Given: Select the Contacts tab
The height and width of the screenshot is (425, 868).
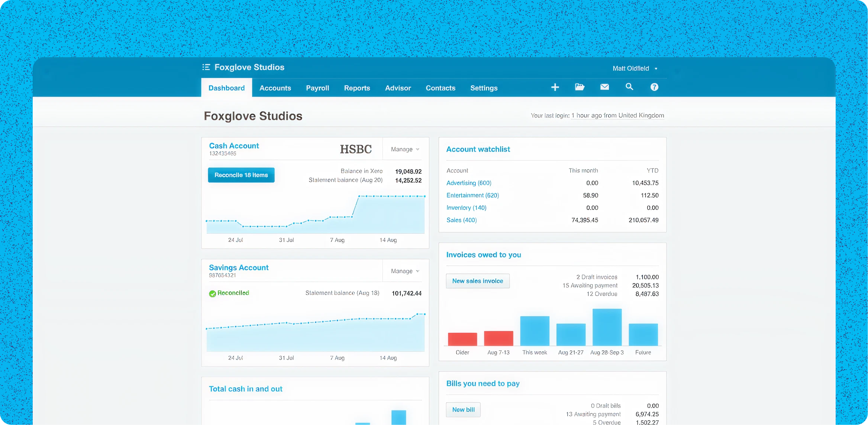Looking at the screenshot, I should 441,88.
